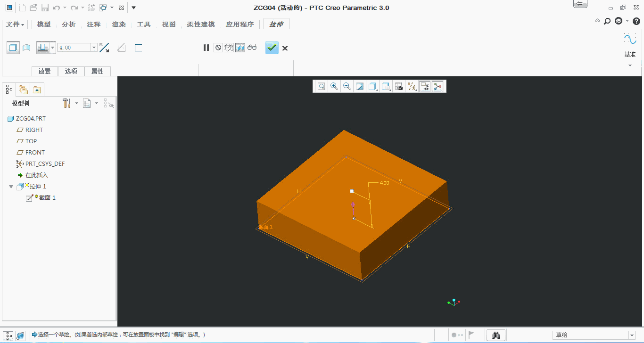This screenshot has height=343, width=644.
Task: Switch to the 渲染 ribbon tab
Action: click(x=119, y=24)
